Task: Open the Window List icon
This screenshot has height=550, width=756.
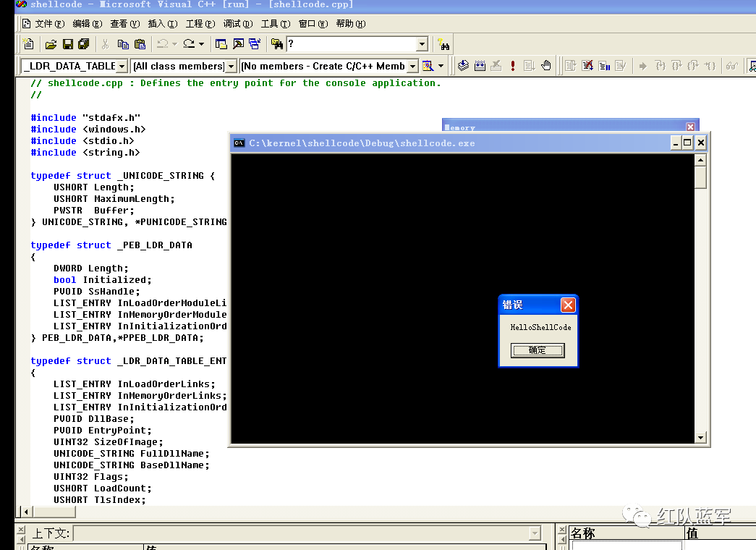Action: 255,44
